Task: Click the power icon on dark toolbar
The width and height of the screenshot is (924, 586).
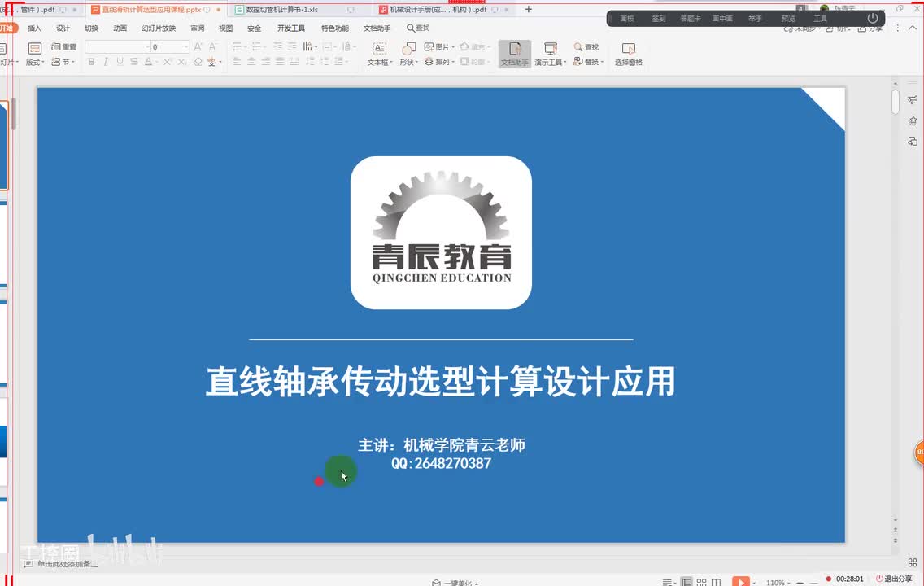Action: [873, 18]
